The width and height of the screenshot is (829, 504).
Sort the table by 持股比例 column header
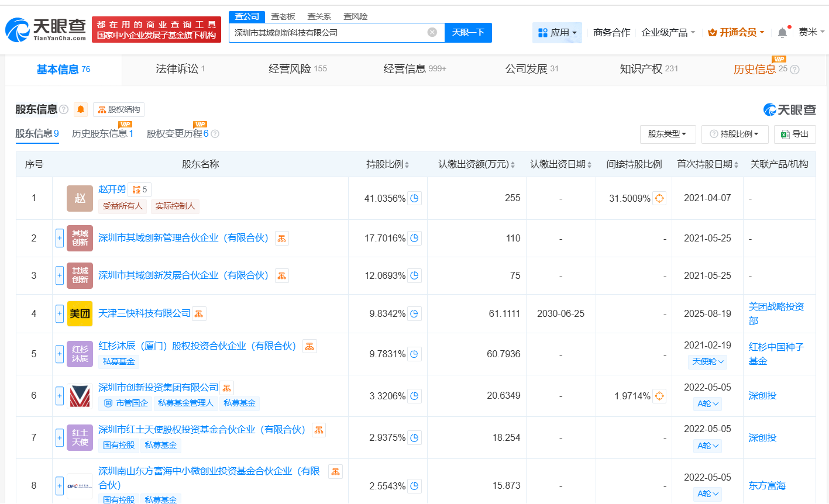pyautogui.click(x=387, y=164)
